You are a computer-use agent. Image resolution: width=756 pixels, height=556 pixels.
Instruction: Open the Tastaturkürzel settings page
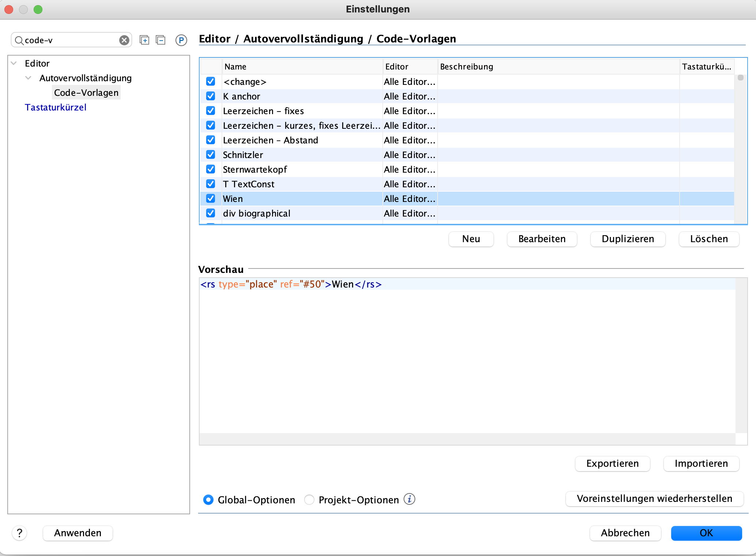pos(56,107)
